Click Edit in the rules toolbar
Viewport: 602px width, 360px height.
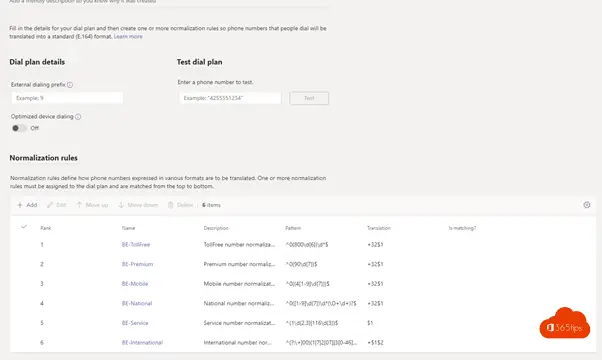(x=56, y=205)
